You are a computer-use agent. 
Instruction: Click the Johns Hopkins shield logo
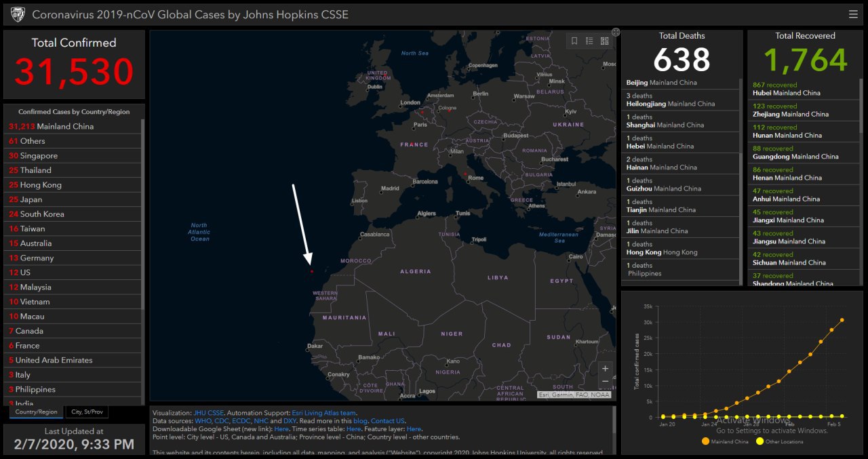18,14
